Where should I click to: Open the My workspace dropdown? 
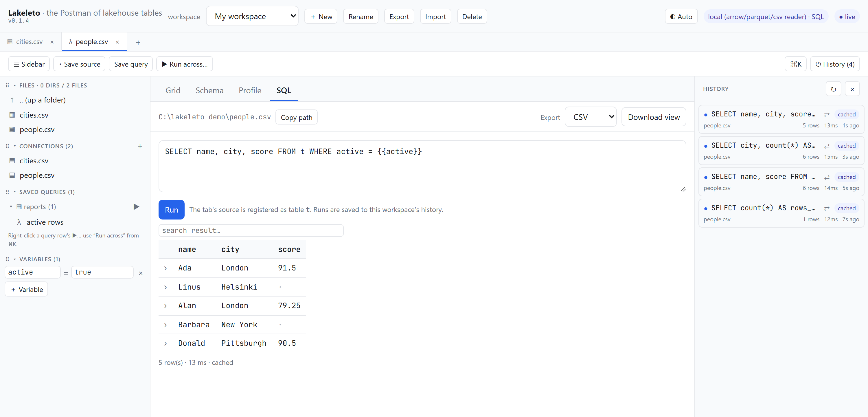pos(252,16)
